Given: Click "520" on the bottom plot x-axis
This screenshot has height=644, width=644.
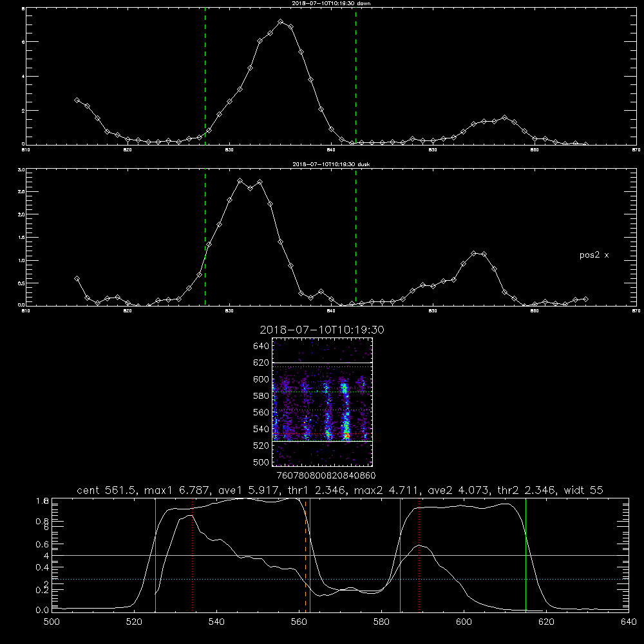Looking at the screenshot, I should click(x=135, y=622).
